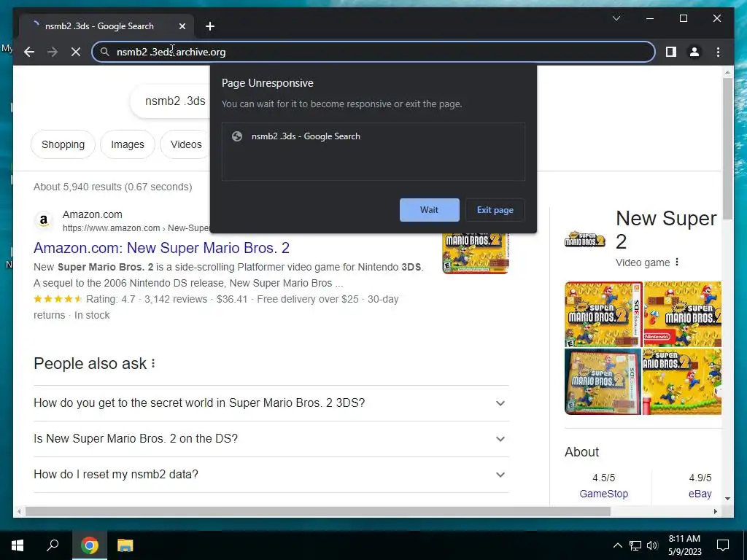
Task: Click the scroll down arrow of vertical scrollbar
Action: tap(727, 499)
